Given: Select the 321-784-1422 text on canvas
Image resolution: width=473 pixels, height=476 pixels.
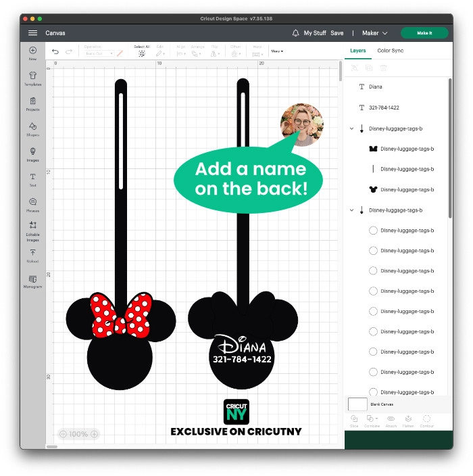Looking at the screenshot, I should point(242,360).
